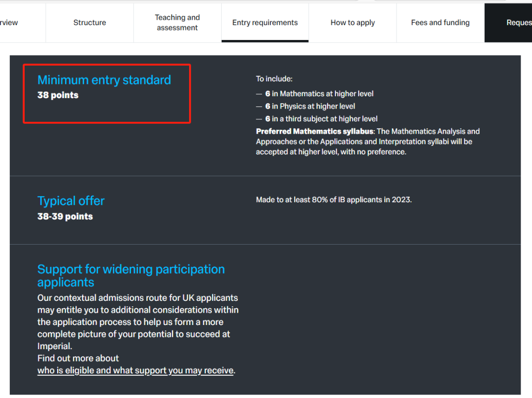
Task: Click Preferred Mathematics syllabus bold text
Action: pos(314,131)
